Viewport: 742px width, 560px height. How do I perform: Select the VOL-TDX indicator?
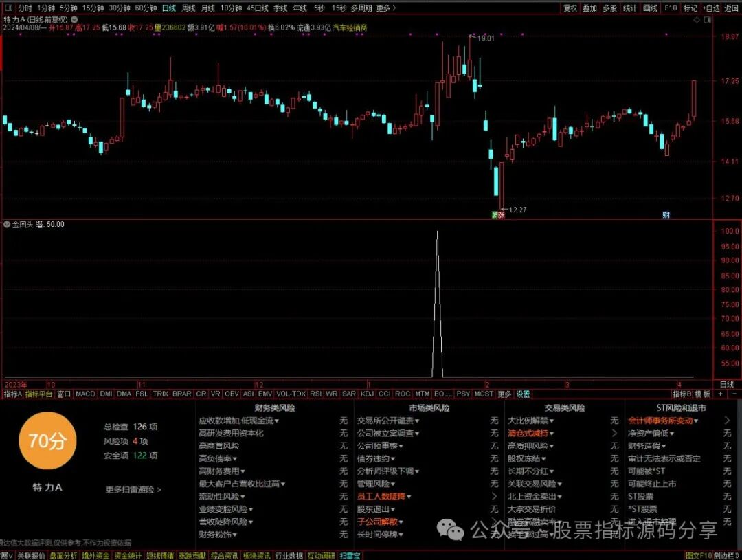(x=291, y=394)
